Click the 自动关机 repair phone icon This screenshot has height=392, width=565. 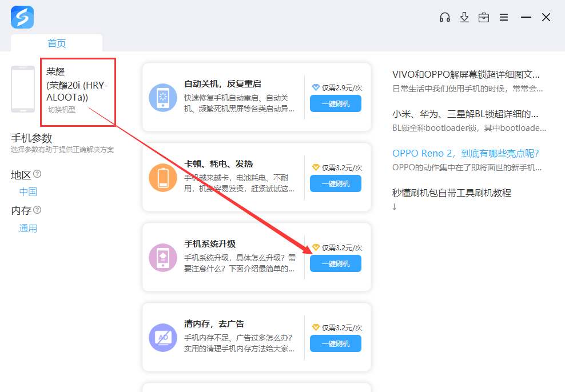pos(163,98)
